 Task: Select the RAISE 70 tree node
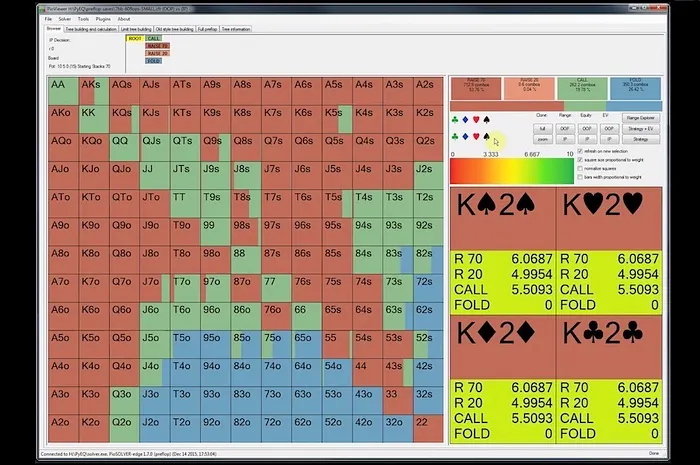tap(157, 46)
